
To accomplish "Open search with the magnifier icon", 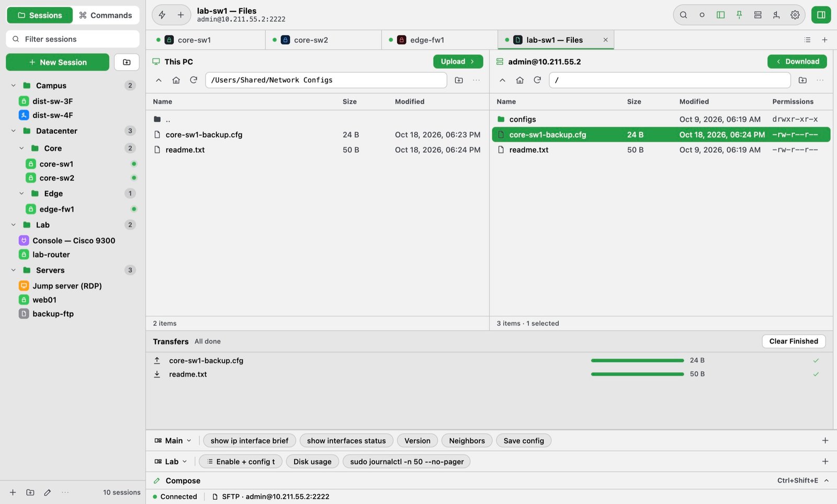I will [x=683, y=15].
